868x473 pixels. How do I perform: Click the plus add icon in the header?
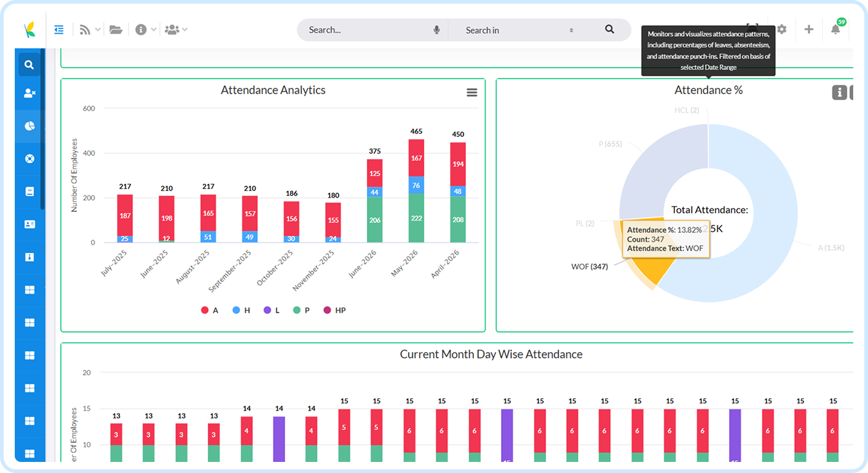pyautogui.click(x=808, y=29)
